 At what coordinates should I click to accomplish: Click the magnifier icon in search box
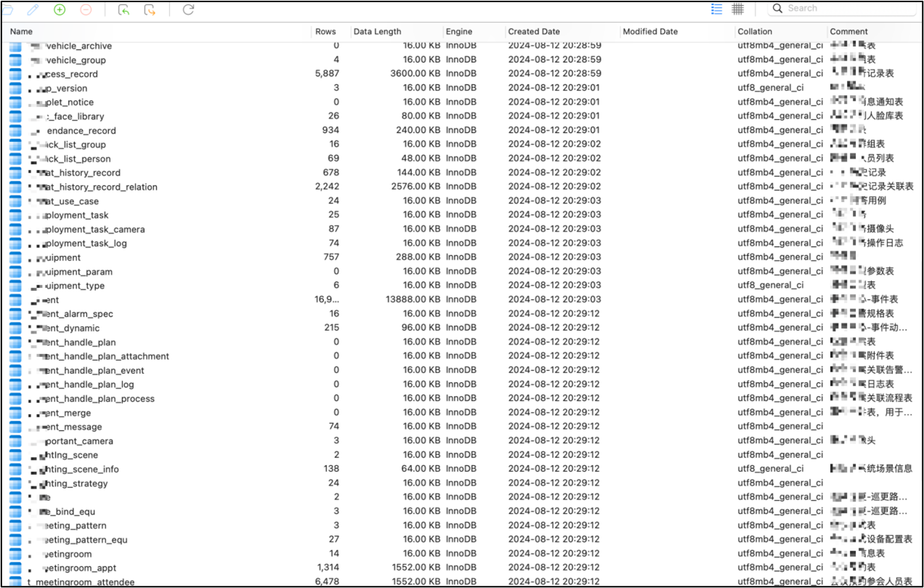tap(777, 9)
